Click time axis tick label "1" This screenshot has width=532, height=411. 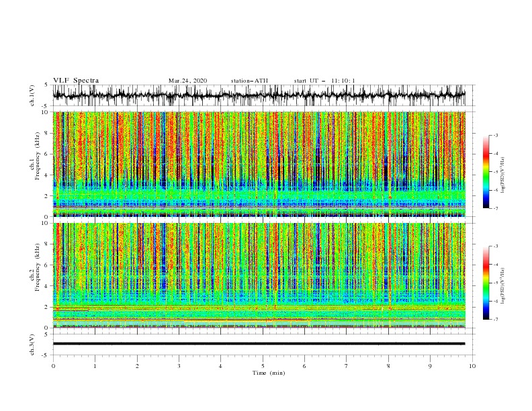tap(95, 366)
